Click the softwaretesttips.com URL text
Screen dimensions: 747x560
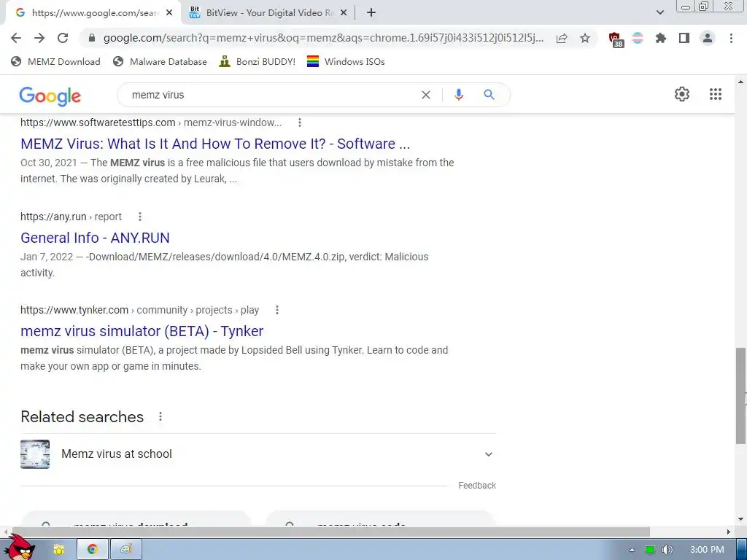[150, 122]
